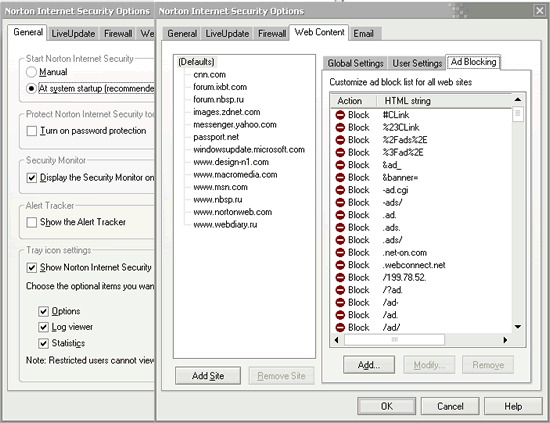
Task: Select windowsupdate.microsoft.com in site list
Action: pos(249,149)
